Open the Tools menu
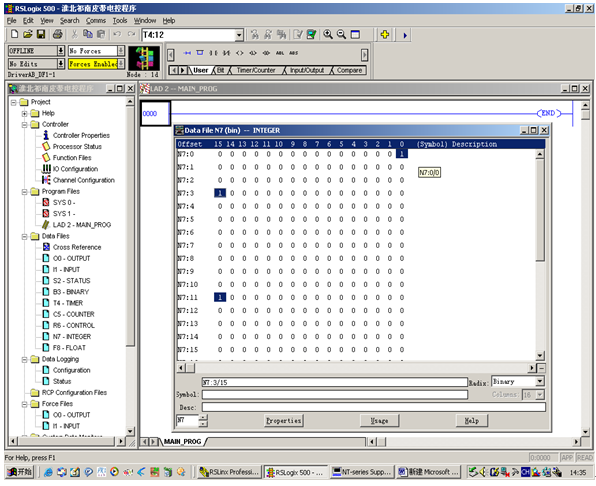The height and width of the screenshot is (486, 596). pyautogui.click(x=120, y=21)
